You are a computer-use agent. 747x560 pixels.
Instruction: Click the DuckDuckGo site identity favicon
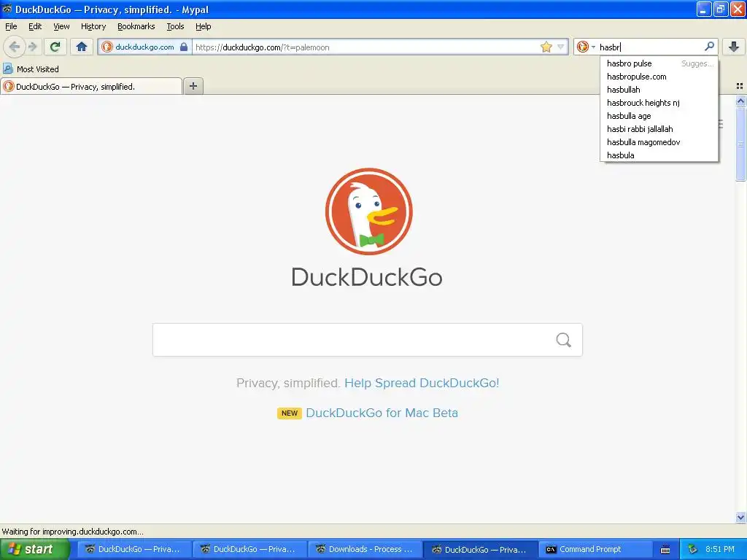click(107, 47)
